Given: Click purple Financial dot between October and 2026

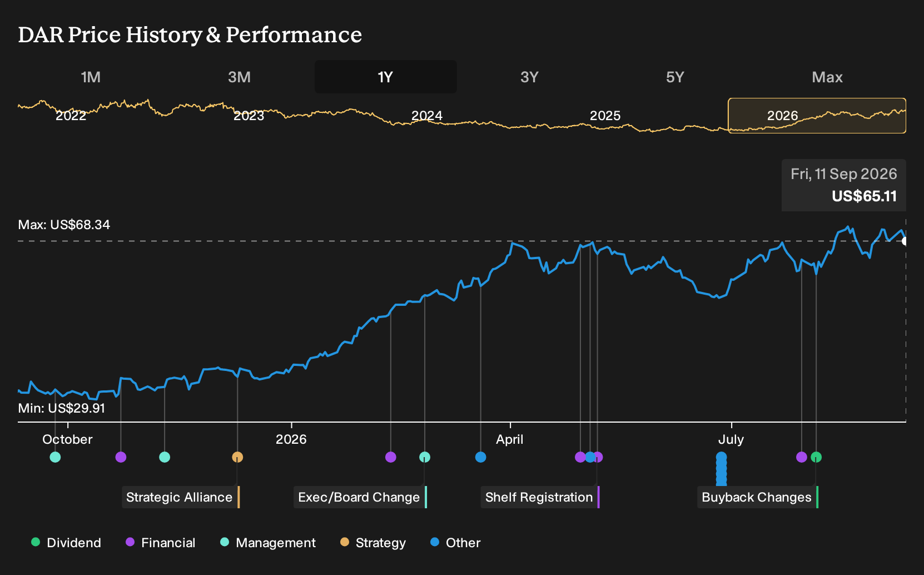Looking at the screenshot, I should pyautogui.click(x=121, y=457).
